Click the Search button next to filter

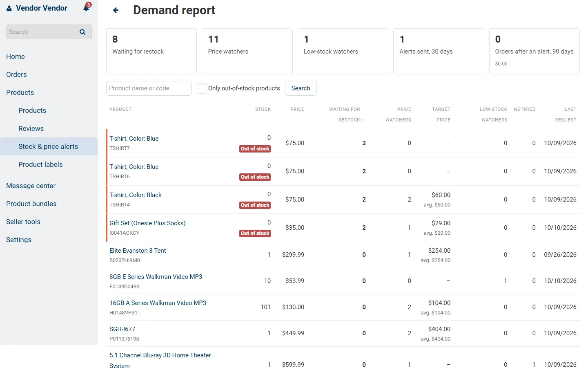tap(301, 88)
